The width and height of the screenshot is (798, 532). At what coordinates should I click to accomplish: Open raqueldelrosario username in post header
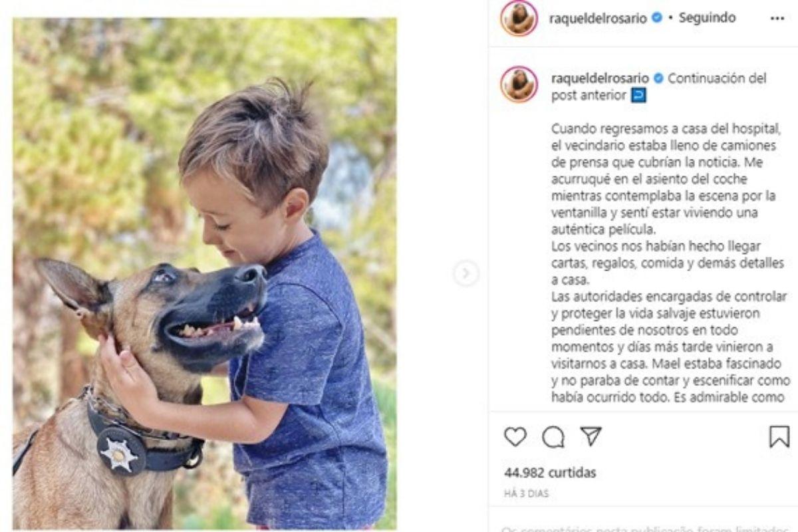(x=598, y=19)
